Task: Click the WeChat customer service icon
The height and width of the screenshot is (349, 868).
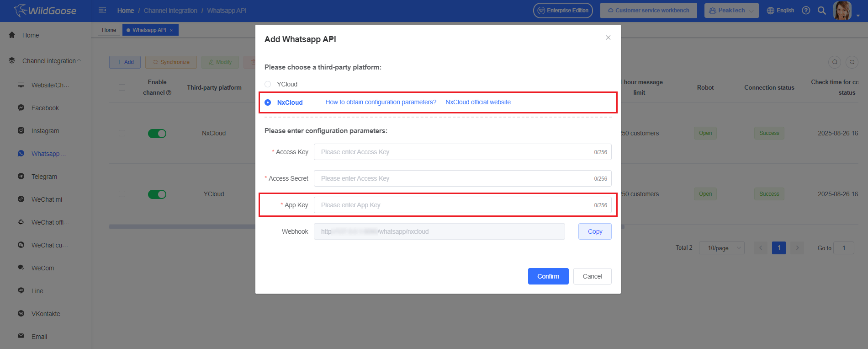Action: [21, 245]
